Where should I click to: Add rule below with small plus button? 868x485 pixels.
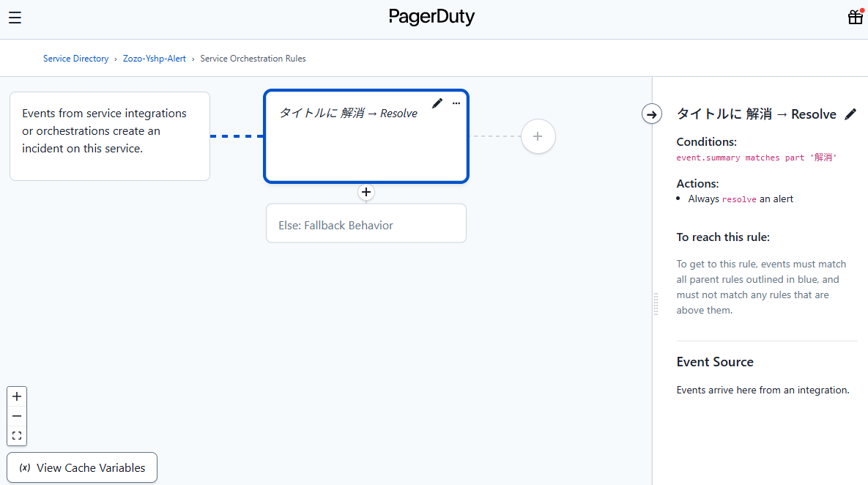[366, 192]
